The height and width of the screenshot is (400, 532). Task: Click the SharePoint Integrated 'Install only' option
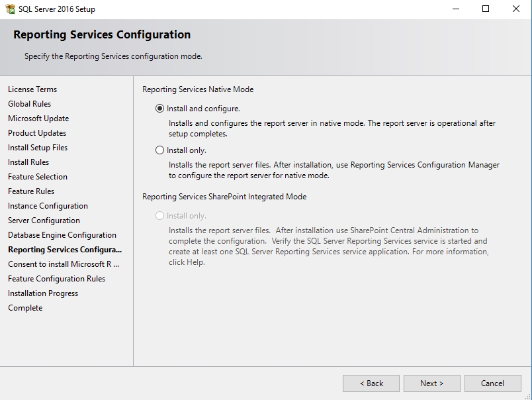click(x=159, y=216)
